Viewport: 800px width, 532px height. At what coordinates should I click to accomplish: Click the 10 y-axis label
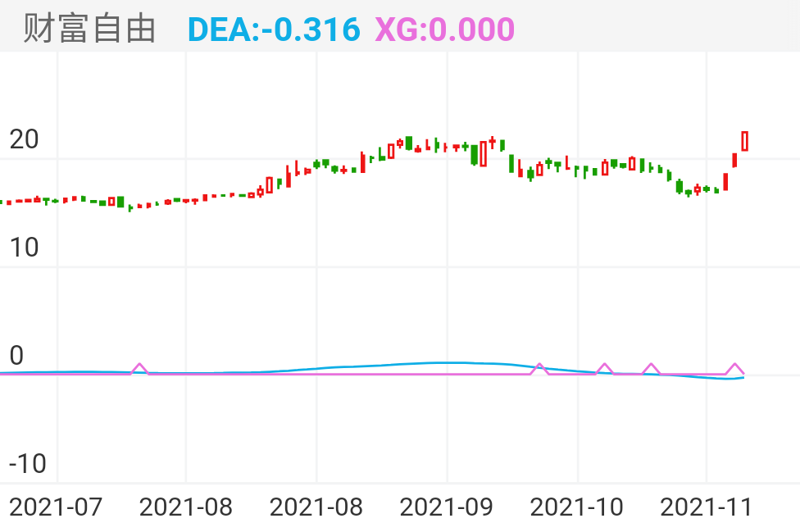[24, 248]
